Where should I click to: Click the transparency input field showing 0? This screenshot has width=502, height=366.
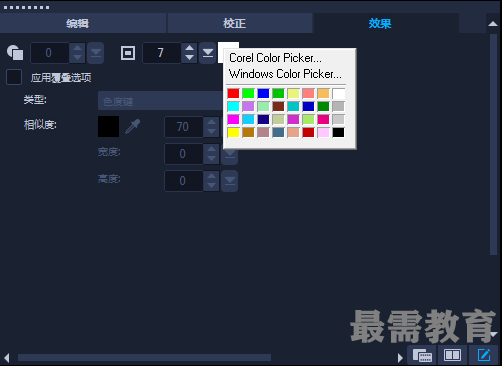[x=50, y=53]
